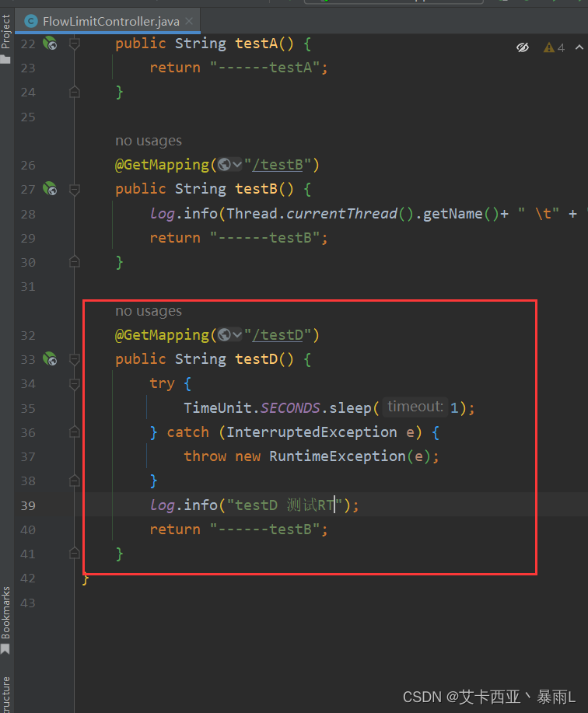Collapse the testB method at line 27

pyautogui.click(x=75, y=189)
